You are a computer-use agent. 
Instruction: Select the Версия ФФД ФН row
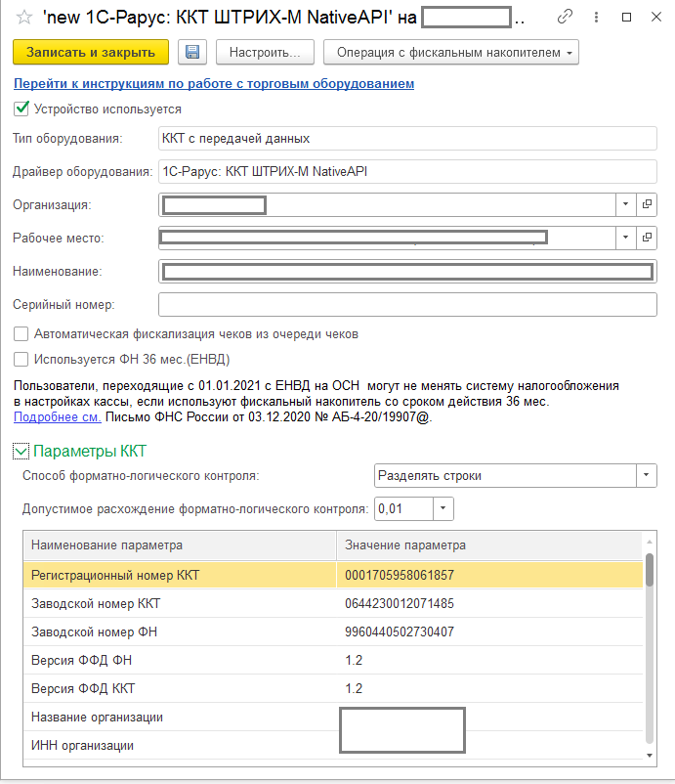pyautogui.click(x=333, y=660)
